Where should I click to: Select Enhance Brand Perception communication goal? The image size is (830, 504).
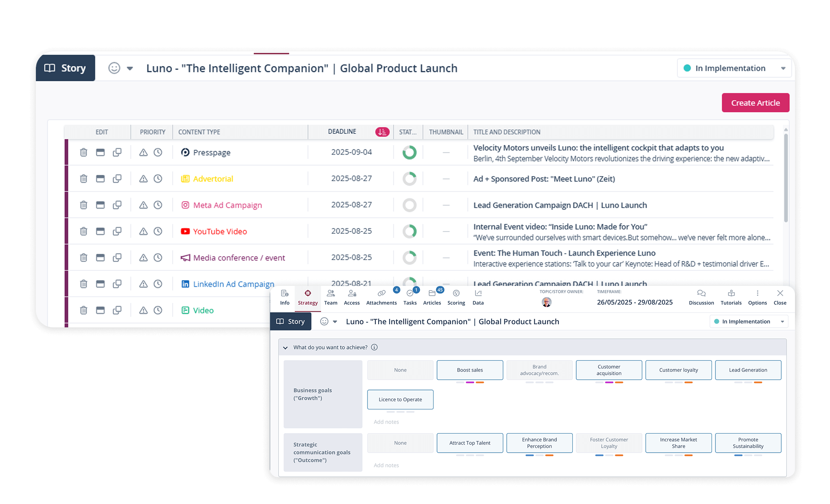pos(539,443)
